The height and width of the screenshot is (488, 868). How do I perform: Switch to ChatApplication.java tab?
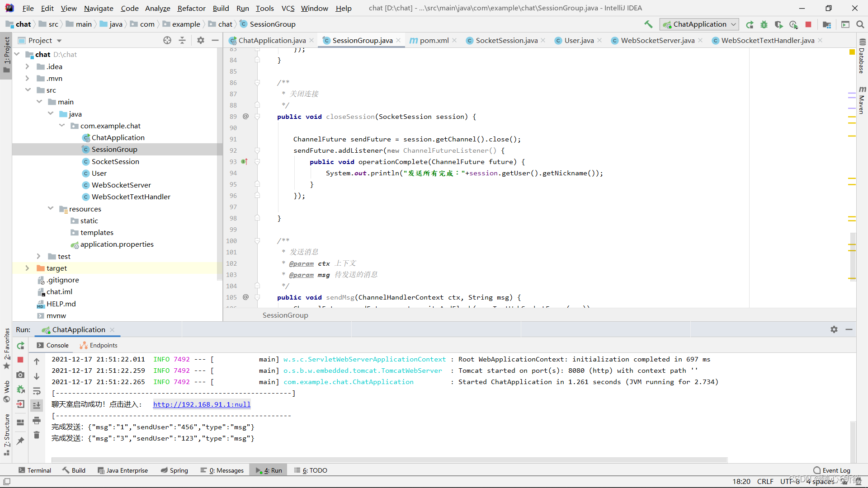click(272, 40)
